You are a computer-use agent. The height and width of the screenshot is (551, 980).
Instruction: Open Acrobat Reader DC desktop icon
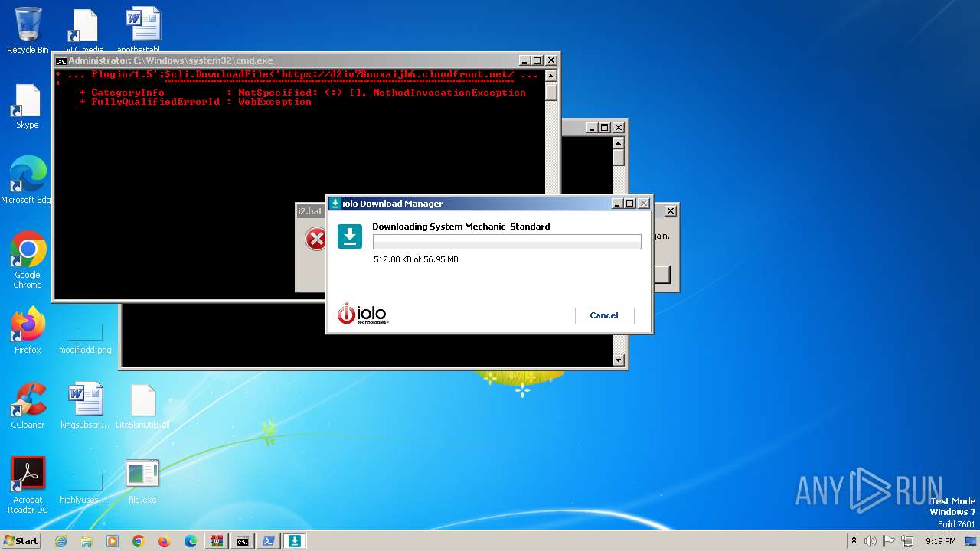(28, 485)
